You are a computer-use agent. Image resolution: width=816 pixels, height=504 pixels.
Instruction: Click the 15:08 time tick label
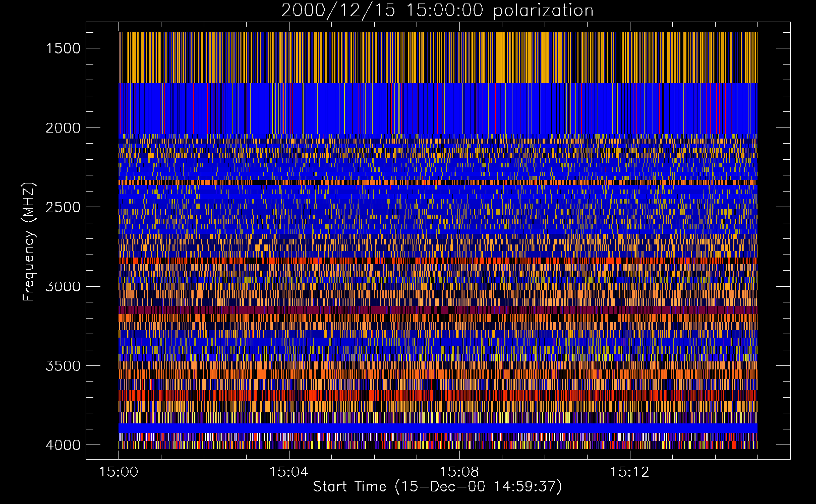pyautogui.click(x=459, y=472)
